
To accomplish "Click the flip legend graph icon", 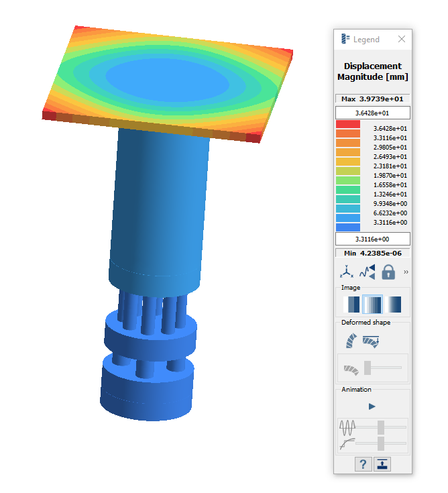I will click(368, 272).
